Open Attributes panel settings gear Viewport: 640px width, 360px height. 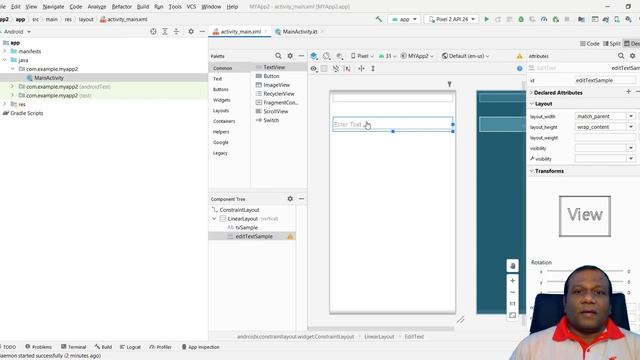pyautogui.click(x=633, y=56)
